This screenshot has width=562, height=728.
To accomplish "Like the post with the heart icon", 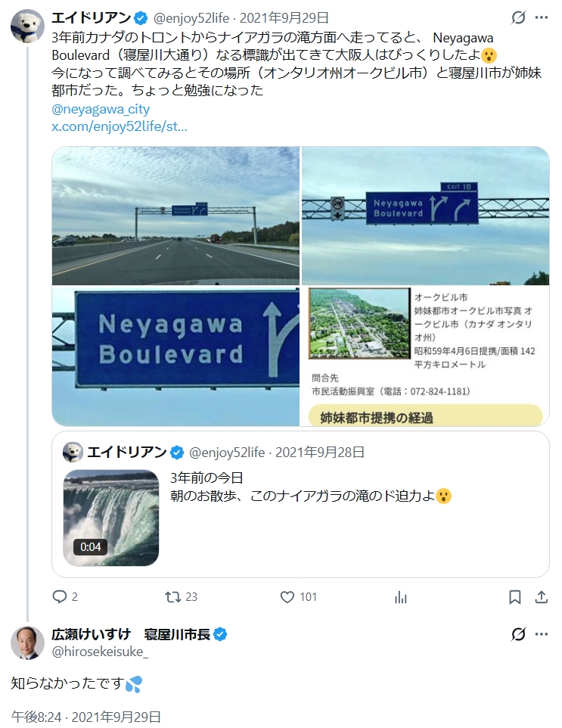I will tap(287, 597).
